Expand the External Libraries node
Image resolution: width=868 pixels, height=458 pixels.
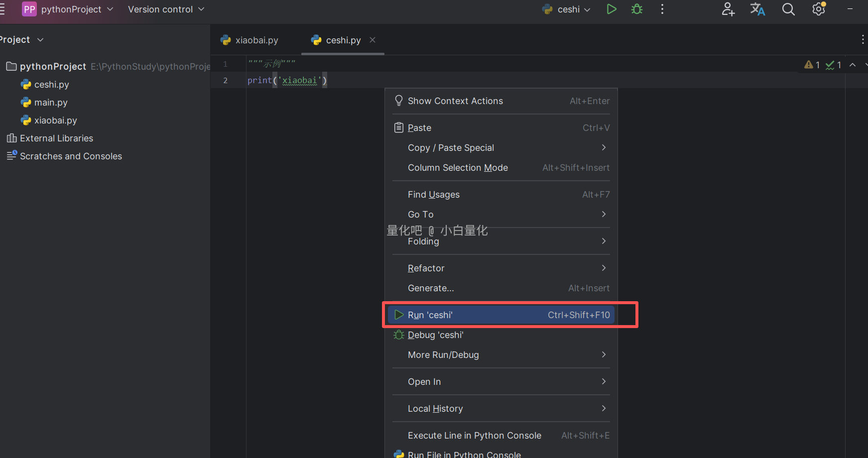tap(56, 138)
